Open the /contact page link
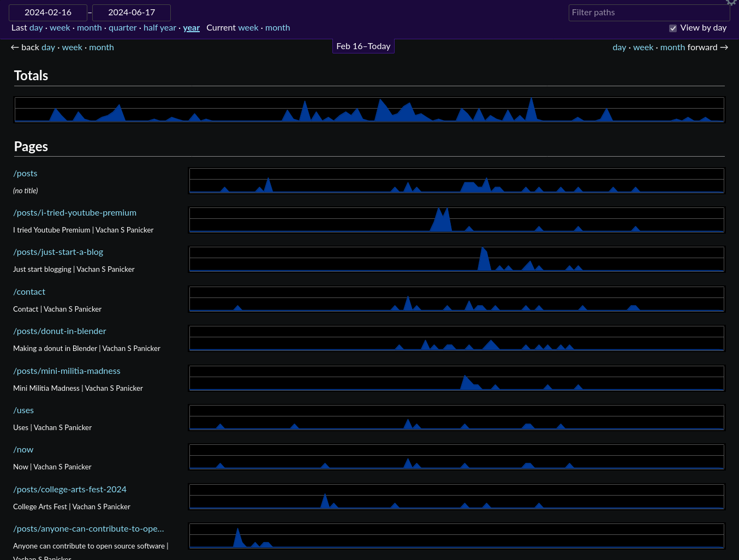The image size is (739, 560). pos(29,292)
